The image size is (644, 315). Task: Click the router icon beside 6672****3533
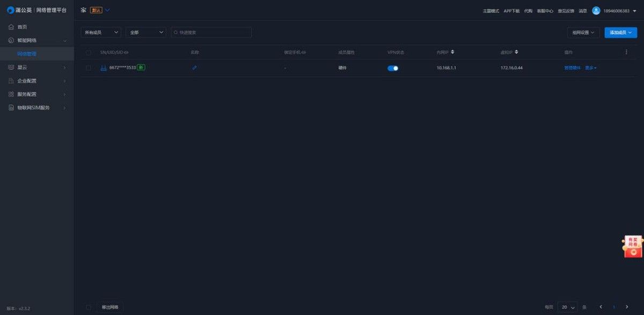[x=104, y=68]
